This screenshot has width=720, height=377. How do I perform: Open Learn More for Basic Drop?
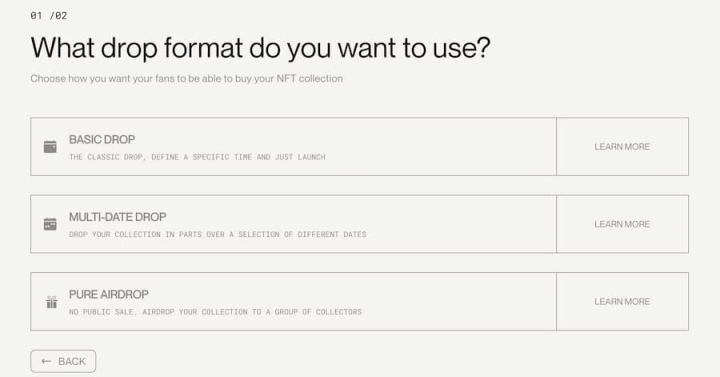coord(622,146)
